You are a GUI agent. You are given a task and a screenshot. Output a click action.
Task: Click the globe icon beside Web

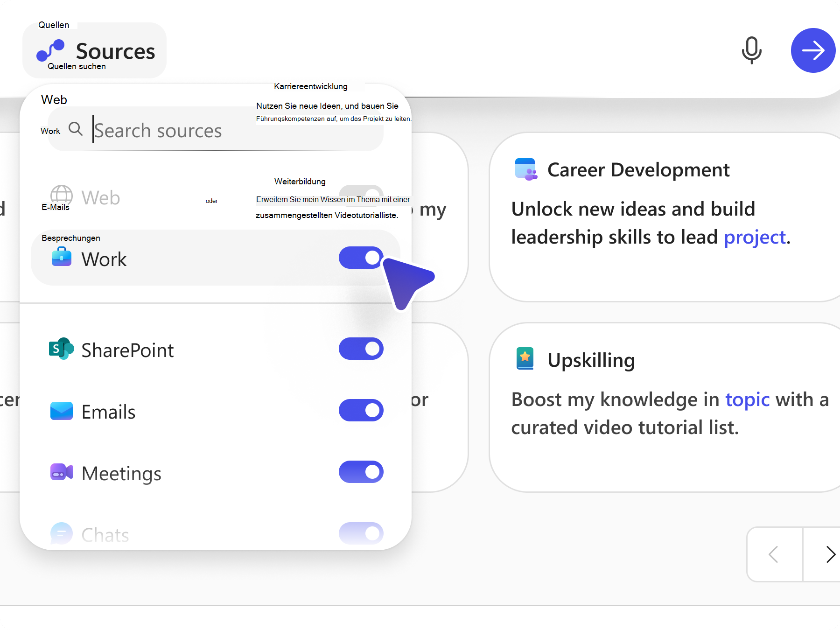(x=61, y=196)
